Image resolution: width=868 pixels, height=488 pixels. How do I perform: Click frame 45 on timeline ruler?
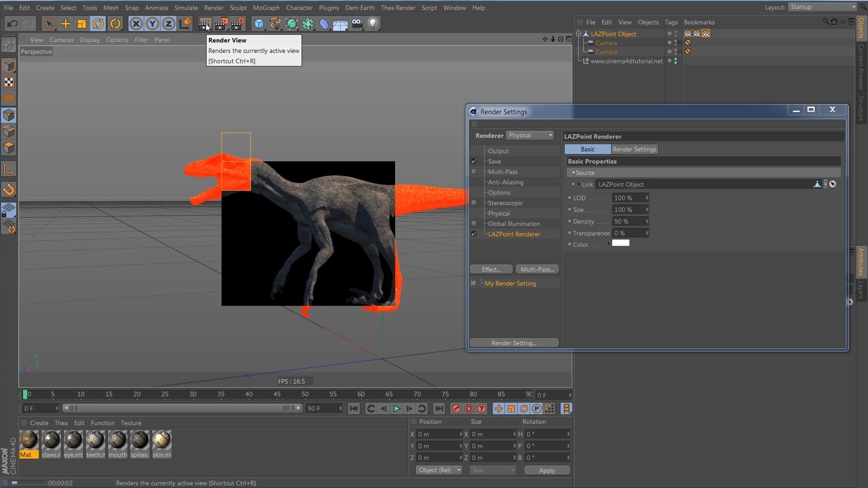tap(277, 394)
